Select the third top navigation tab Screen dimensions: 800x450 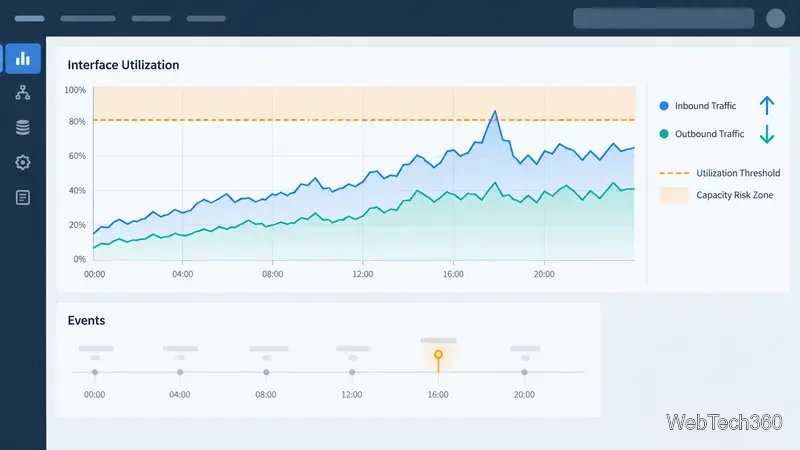tap(151, 18)
